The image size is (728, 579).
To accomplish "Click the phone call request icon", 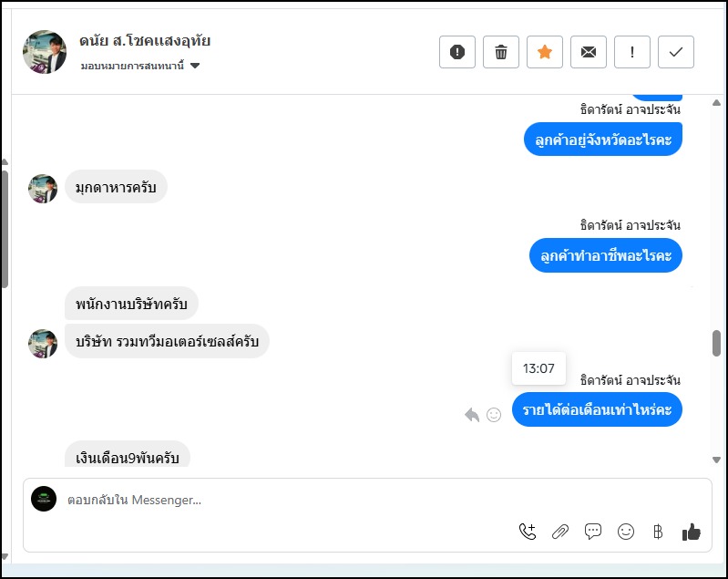I will 528,532.
